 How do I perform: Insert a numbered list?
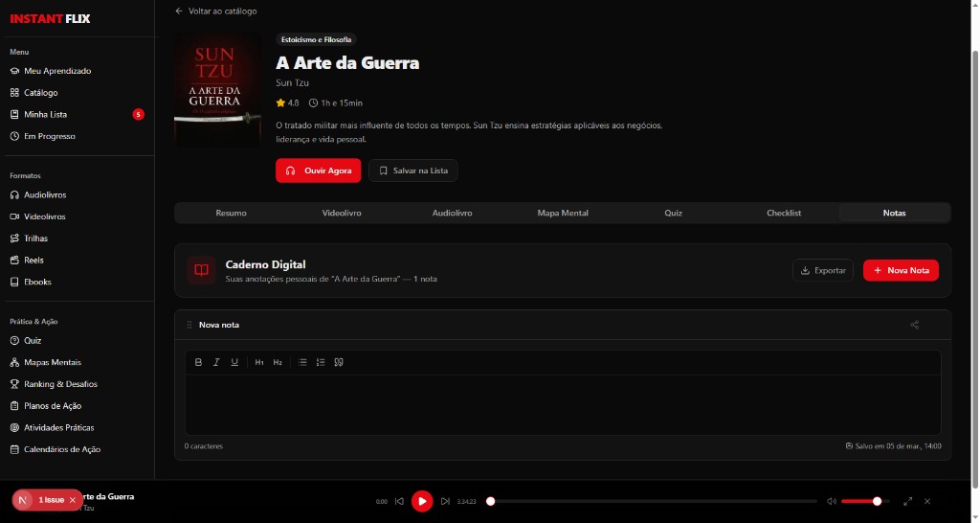point(321,362)
